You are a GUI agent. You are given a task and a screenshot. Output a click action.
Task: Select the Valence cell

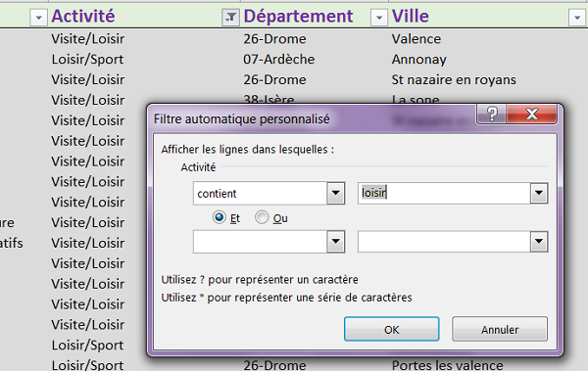pos(416,39)
